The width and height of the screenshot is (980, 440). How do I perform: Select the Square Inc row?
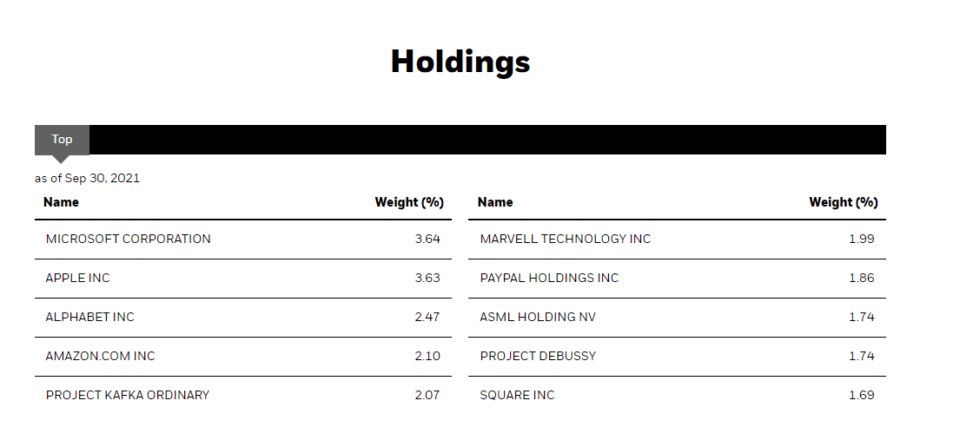pyautogui.click(x=677, y=396)
